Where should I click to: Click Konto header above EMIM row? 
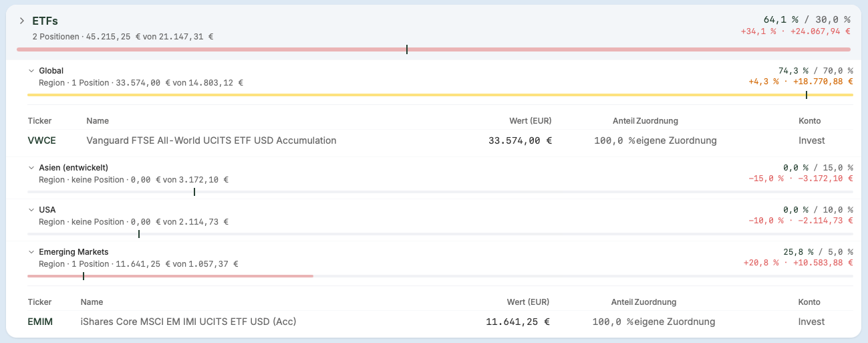point(809,302)
